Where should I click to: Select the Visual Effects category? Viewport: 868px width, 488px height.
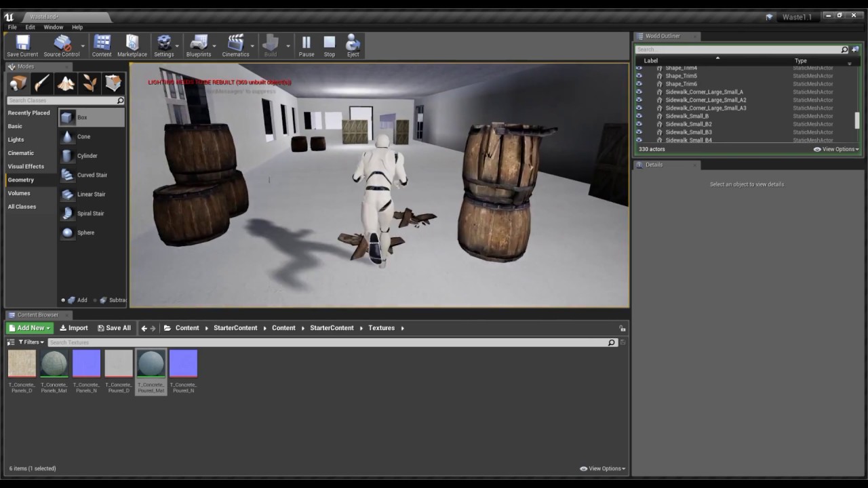(26, 167)
